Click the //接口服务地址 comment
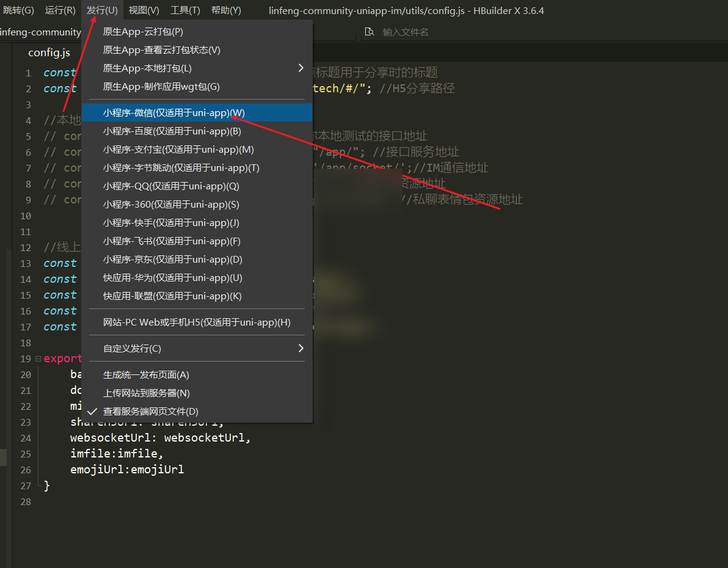Screen dimensions: 728x568 (x=415, y=152)
